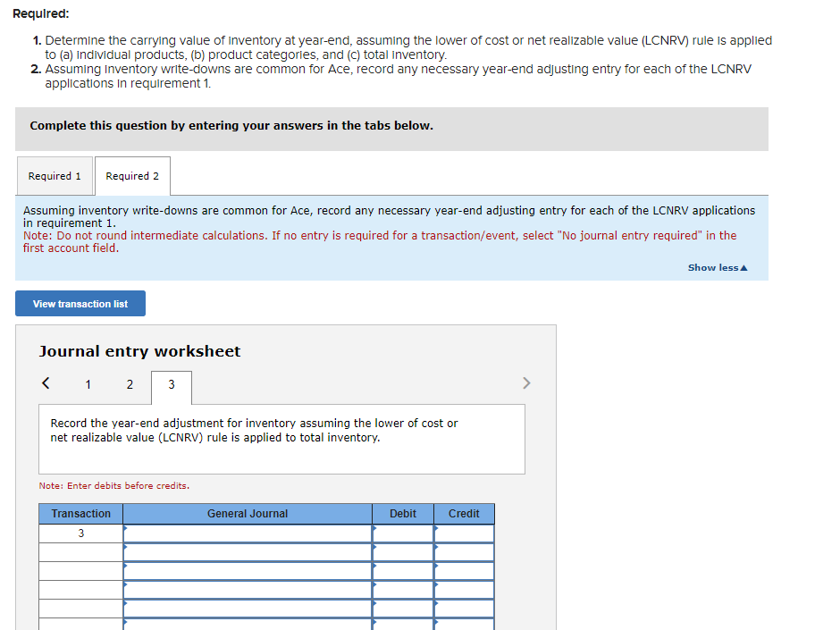The height and width of the screenshot is (630, 840).
Task: Go to next journal entry with right chevron
Action: [x=526, y=383]
